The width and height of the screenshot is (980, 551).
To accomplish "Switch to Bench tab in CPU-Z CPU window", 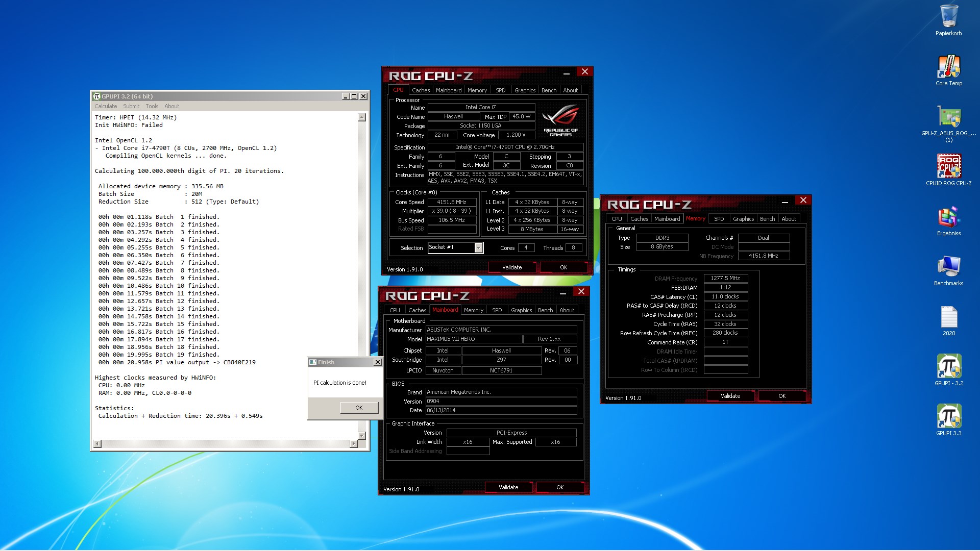I will pyautogui.click(x=549, y=90).
